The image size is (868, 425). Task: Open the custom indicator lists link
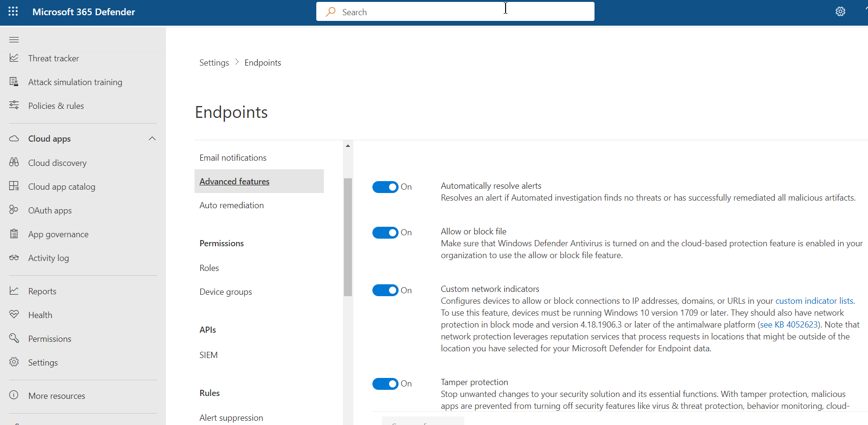click(x=814, y=301)
